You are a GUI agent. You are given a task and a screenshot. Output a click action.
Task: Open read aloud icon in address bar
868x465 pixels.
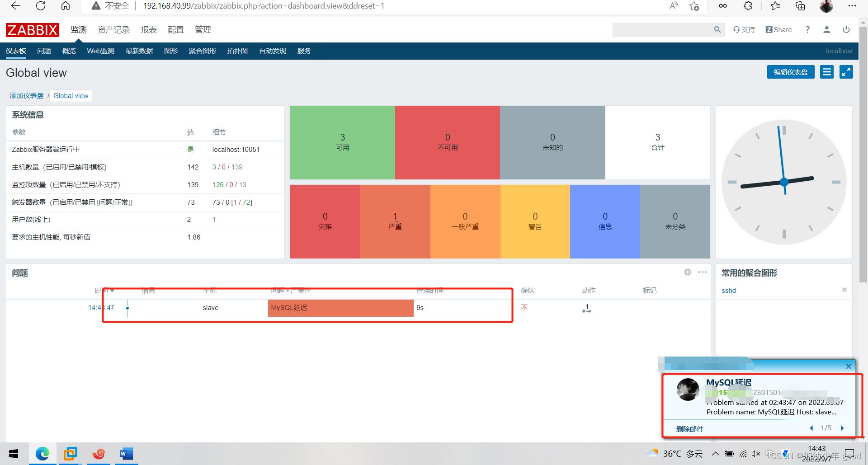pyautogui.click(x=674, y=6)
